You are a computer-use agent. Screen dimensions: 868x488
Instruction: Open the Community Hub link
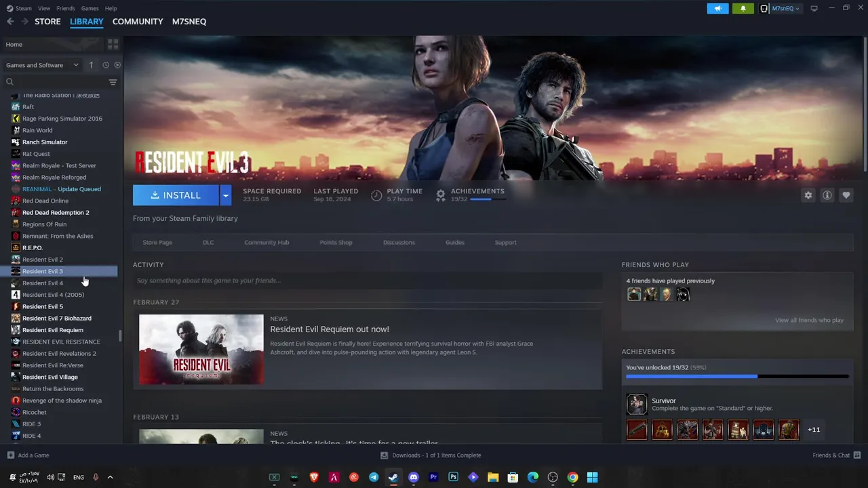click(267, 242)
